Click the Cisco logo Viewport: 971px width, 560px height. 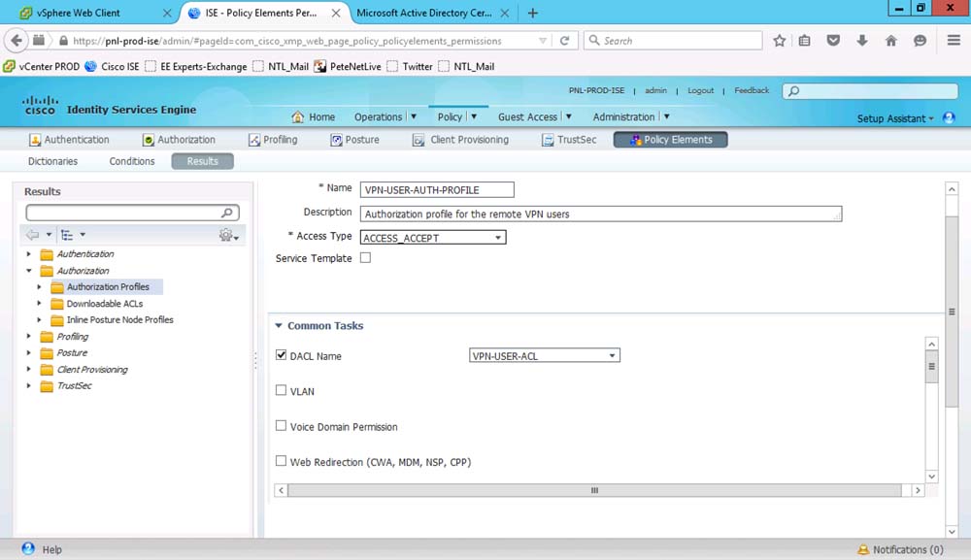(x=40, y=105)
